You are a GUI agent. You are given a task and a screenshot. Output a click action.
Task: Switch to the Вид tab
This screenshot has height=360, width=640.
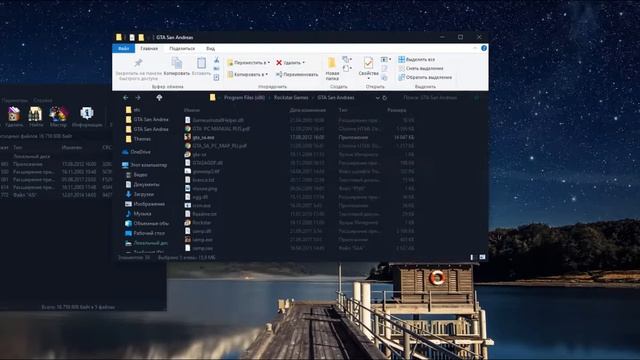point(211,49)
